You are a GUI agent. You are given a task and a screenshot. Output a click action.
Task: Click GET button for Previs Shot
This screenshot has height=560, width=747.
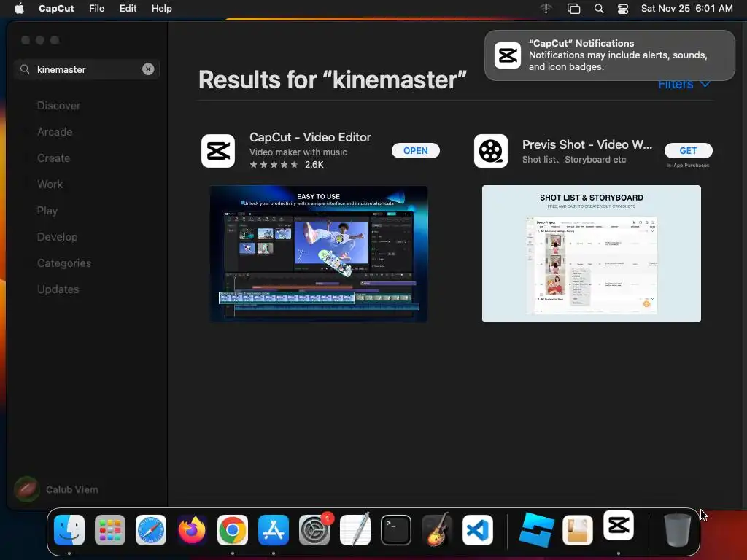689,150
